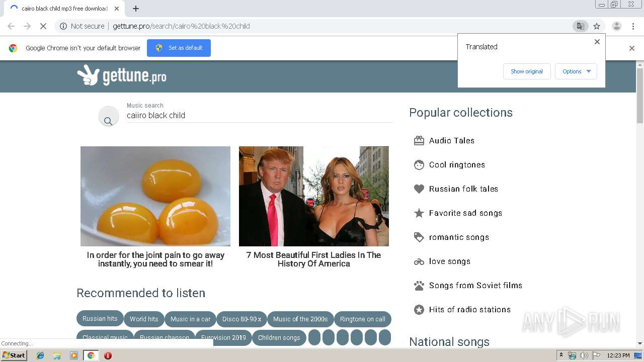Open the Start menu
644x362 pixels.
point(14,355)
